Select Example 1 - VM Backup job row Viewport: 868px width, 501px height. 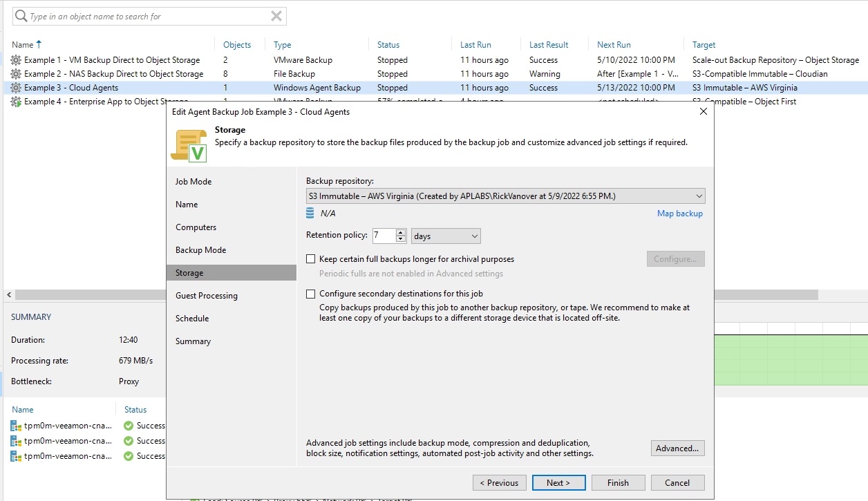(435, 60)
